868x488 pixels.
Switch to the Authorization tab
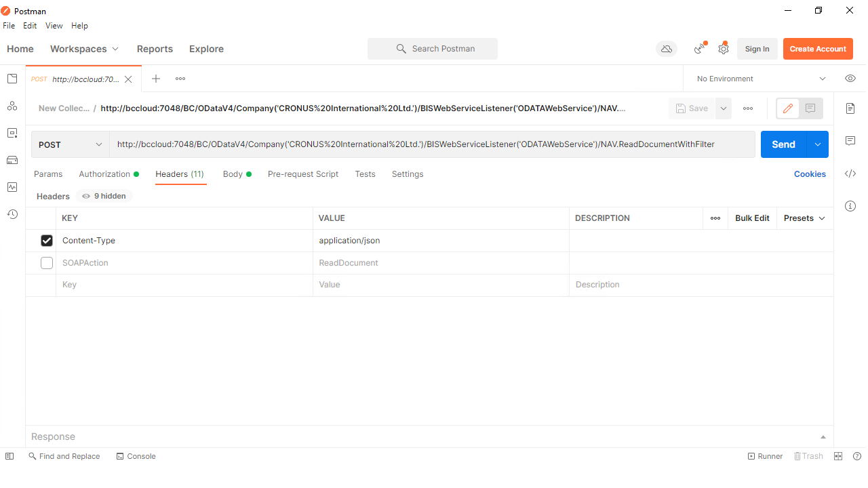click(108, 174)
